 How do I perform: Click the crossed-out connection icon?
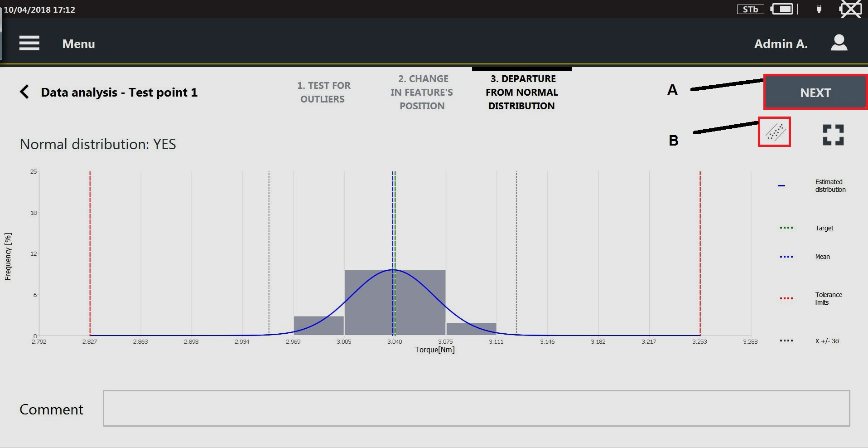point(851,9)
